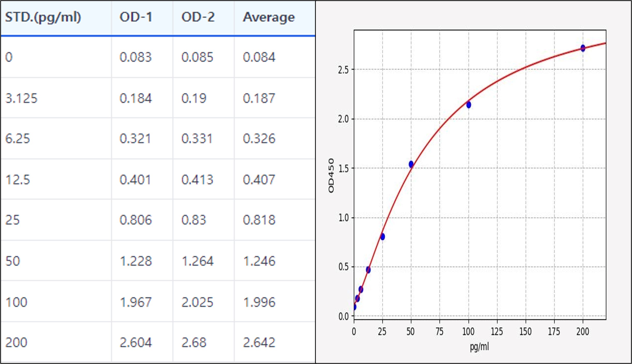Click the 2.5 tick label on y-axis
This screenshot has height=364, width=632.
coord(343,70)
